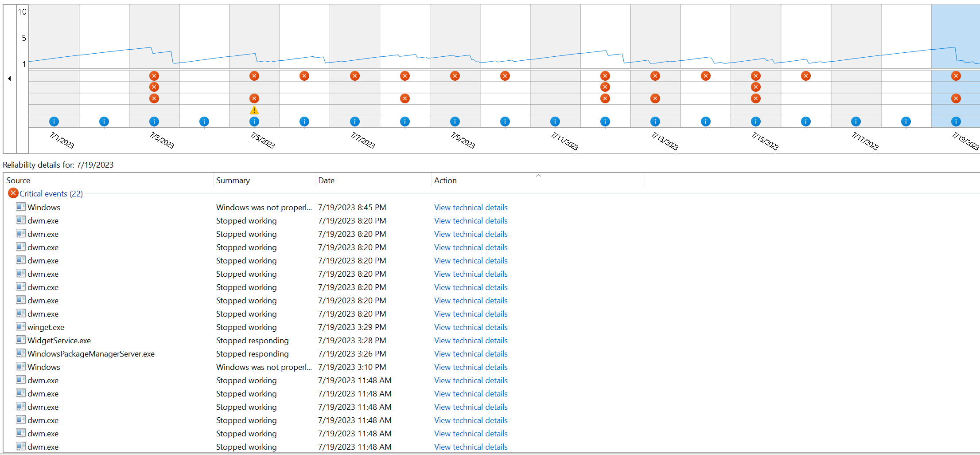Viewport: 980px width, 455px height.
Task: Select the winget.exe source row
Action: (46, 327)
